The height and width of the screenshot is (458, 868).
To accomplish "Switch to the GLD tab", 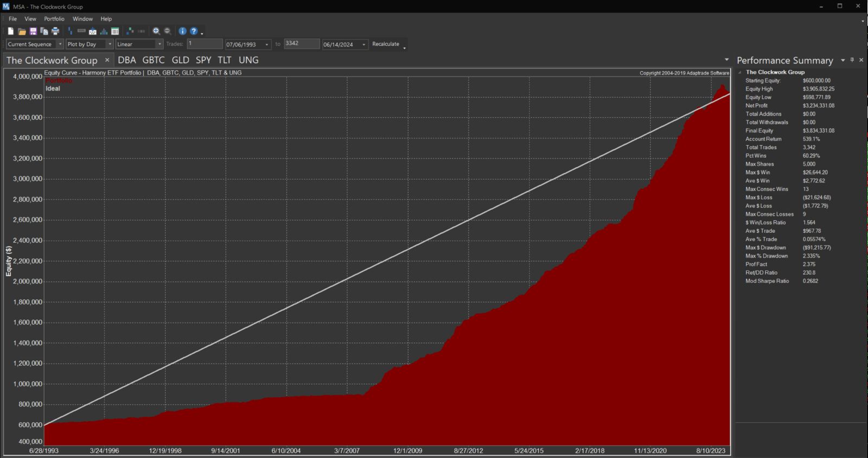I will point(181,60).
